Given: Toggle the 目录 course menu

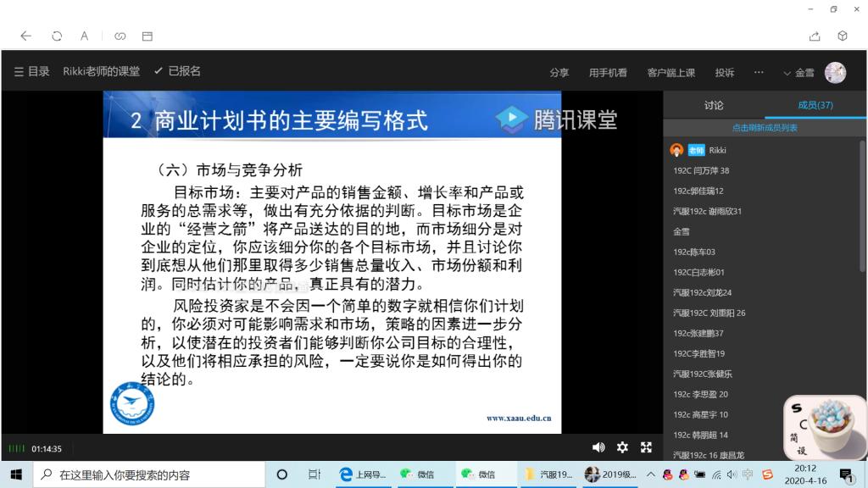Looking at the screenshot, I should click(x=32, y=72).
